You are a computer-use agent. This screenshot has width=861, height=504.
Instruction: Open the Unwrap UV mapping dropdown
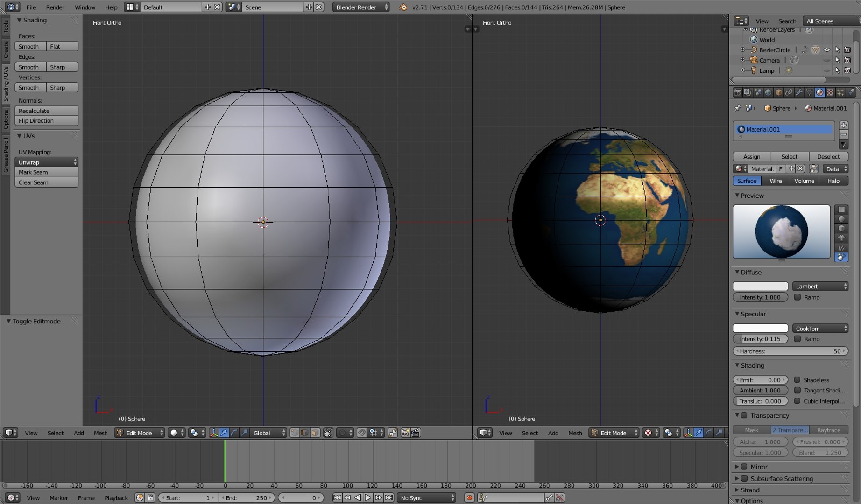[x=46, y=162]
